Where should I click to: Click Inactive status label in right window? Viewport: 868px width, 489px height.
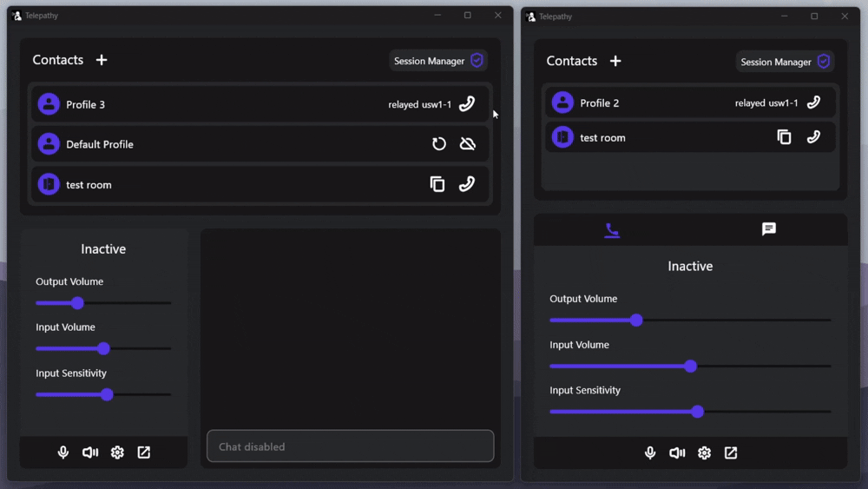pos(690,267)
